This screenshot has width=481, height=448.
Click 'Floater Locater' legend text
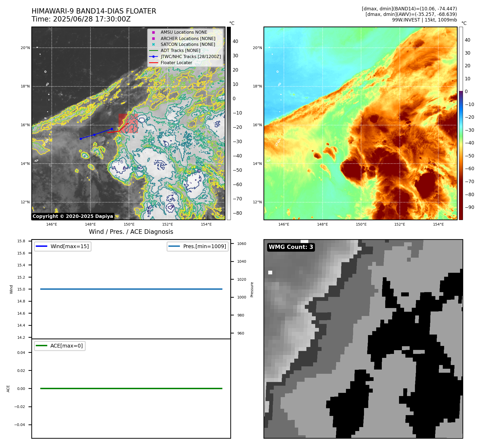point(176,63)
